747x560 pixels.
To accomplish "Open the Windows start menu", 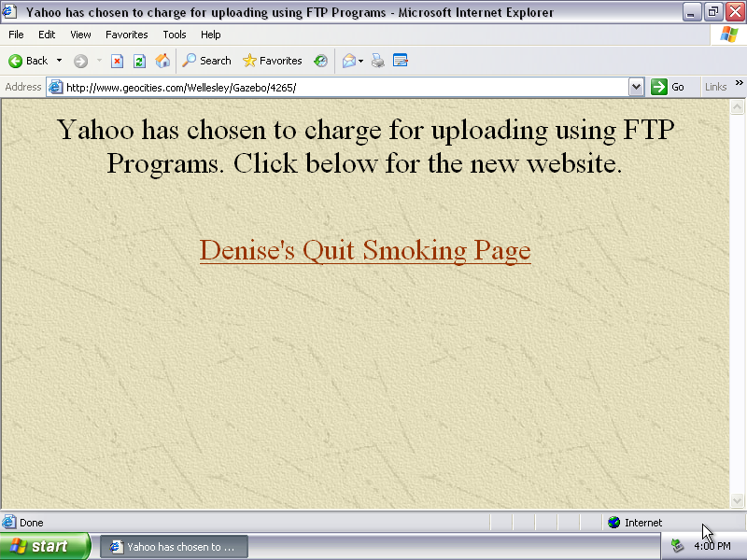I will tap(45, 546).
